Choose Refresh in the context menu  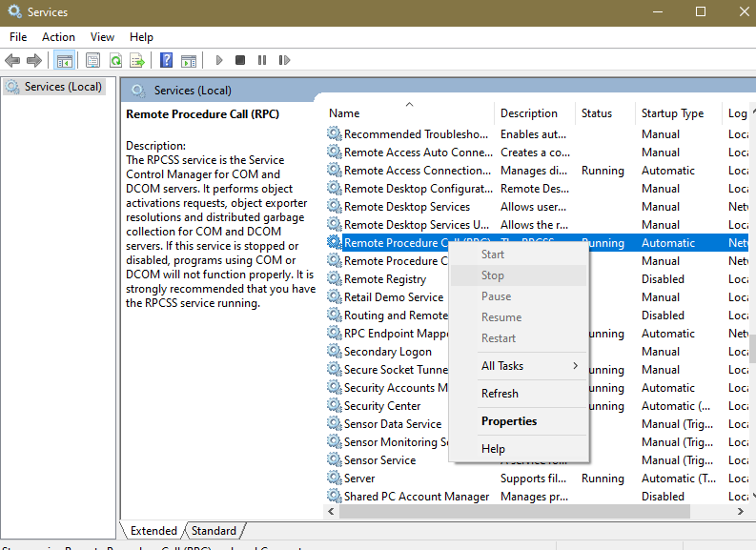pyautogui.click(x=519, y=394)
